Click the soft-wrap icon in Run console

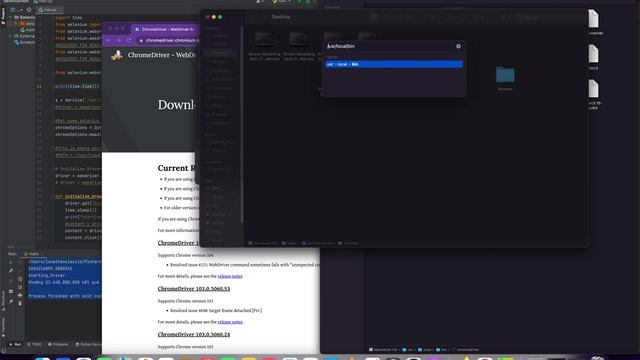20,279
